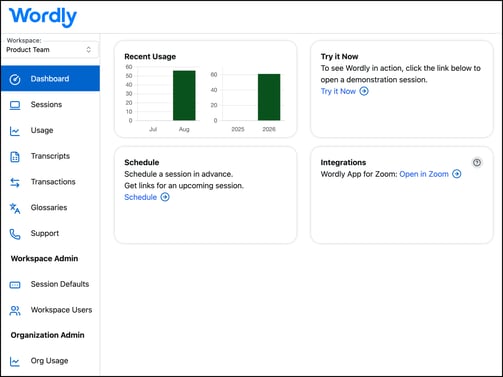
Task: Open the Workspace Product Team dropdown
Action: point(50,50)
